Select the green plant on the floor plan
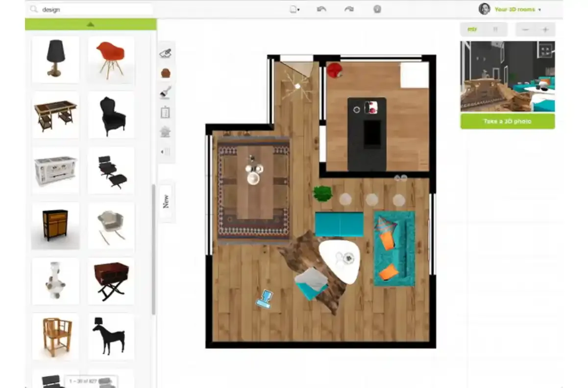 pos(322,194)
